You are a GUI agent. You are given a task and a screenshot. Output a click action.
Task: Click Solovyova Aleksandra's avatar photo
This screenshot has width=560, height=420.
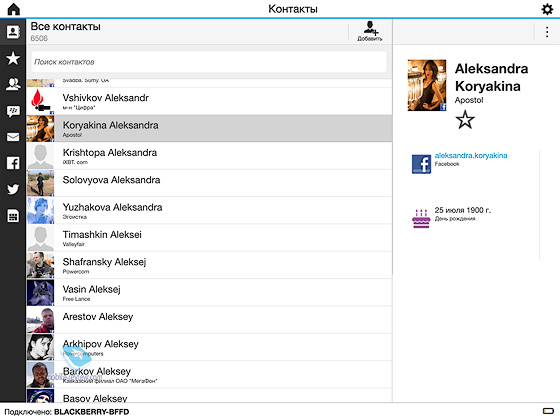click(x=40, y=183)
